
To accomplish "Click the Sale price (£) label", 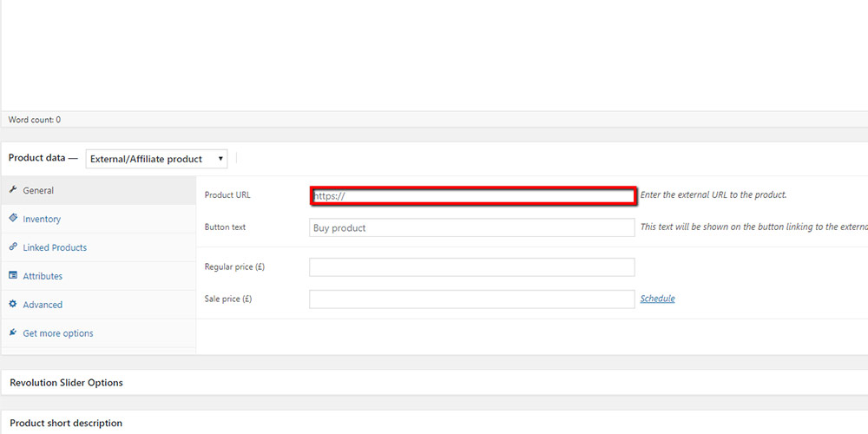I will pyautogui.click(x=228, y=299).
